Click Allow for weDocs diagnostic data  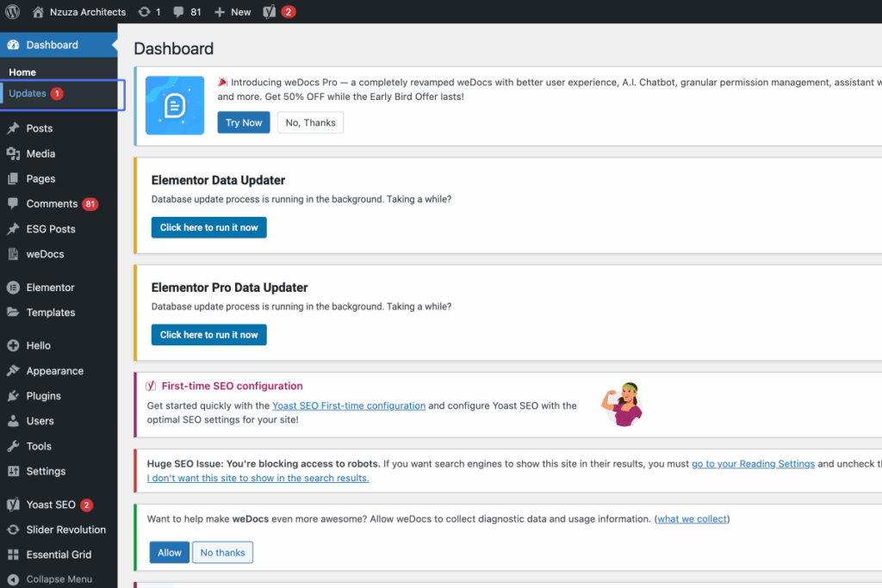170,553
